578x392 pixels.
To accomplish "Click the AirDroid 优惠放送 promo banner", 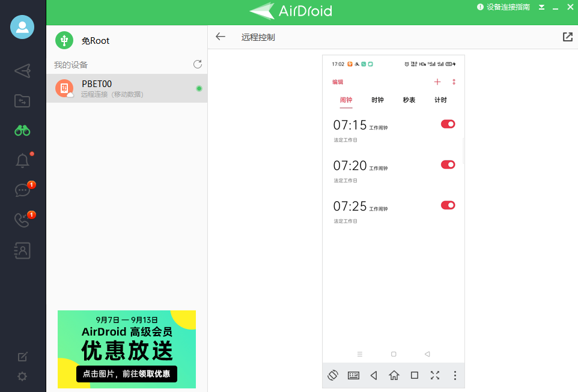I will coord(127,349).
